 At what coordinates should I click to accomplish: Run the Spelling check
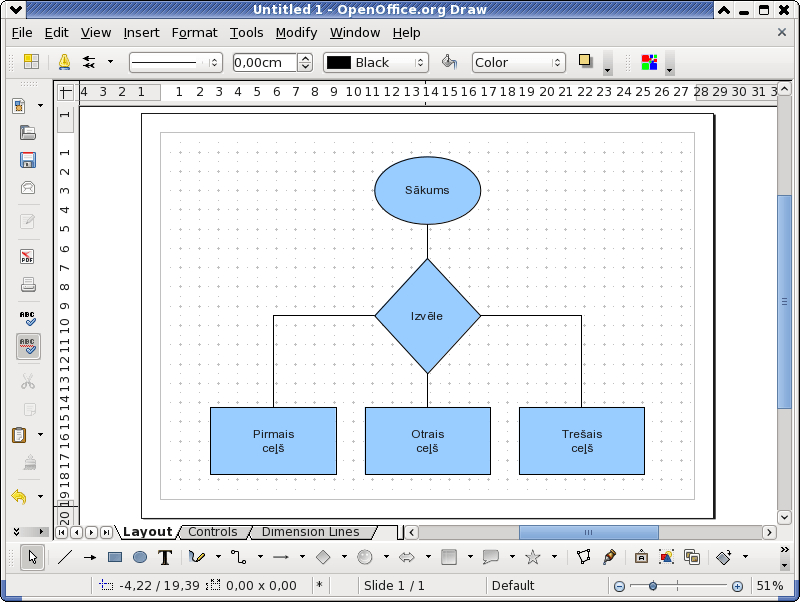point(28,319)
